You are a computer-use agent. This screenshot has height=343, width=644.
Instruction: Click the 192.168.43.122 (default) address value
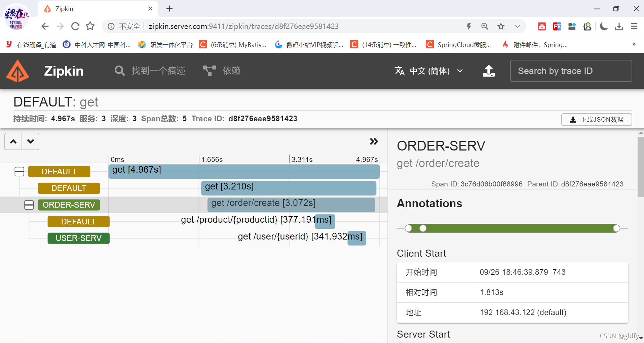(523, 312)
